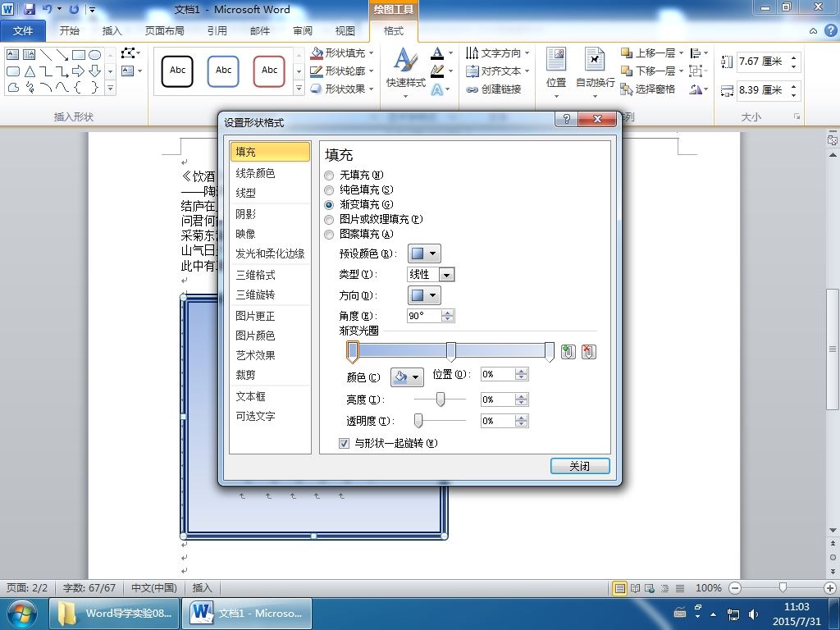This screenshot has width=840, height=630.
Task: Open the Customize Quick Access Toolbar dropdown
Action: click(x=92, y=9)
